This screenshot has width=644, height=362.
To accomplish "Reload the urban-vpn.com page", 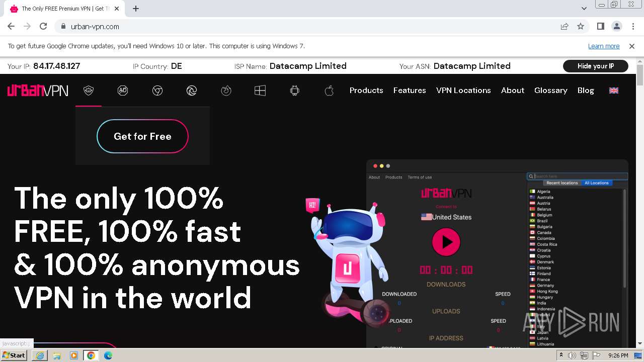I will click(43, 27).
